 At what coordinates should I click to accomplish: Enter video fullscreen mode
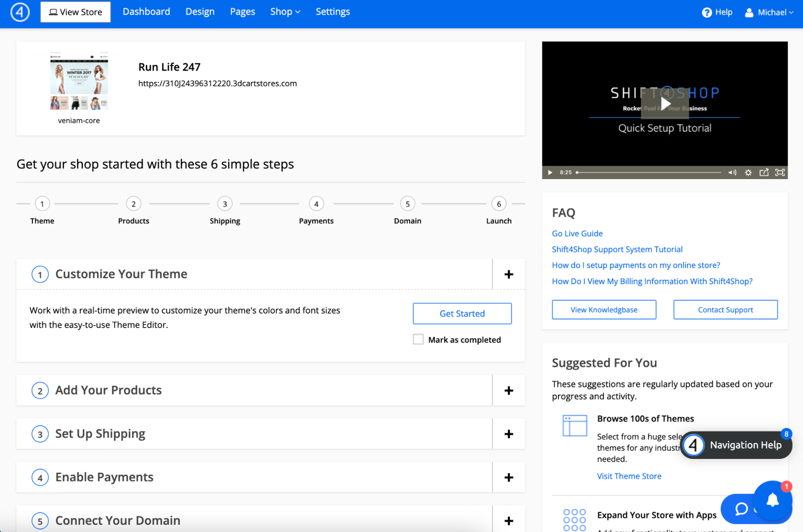780,172
